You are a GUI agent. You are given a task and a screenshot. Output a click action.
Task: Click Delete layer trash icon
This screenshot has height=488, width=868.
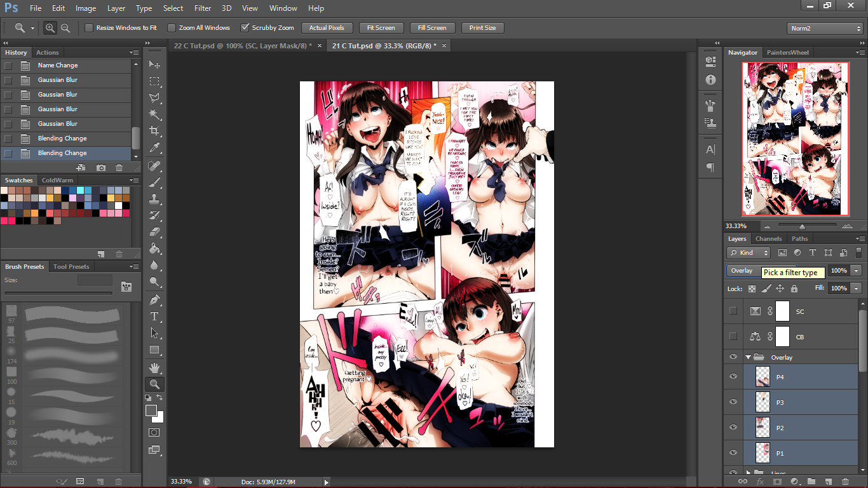tap(845, 482)
